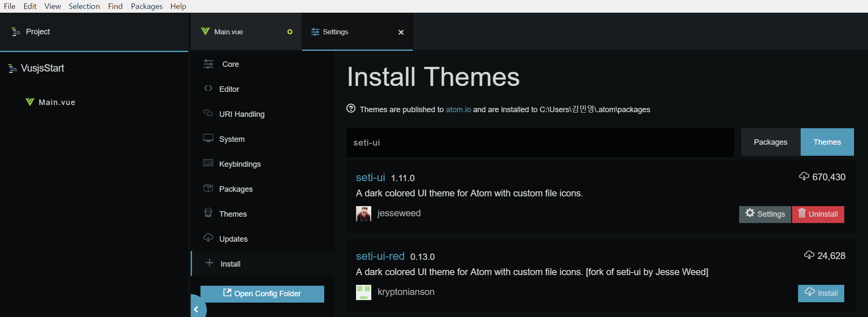This screenshot has width=868, height=317.
Task: Click the Vue logo icon on Main.vue tab
Action: point(206,31)
